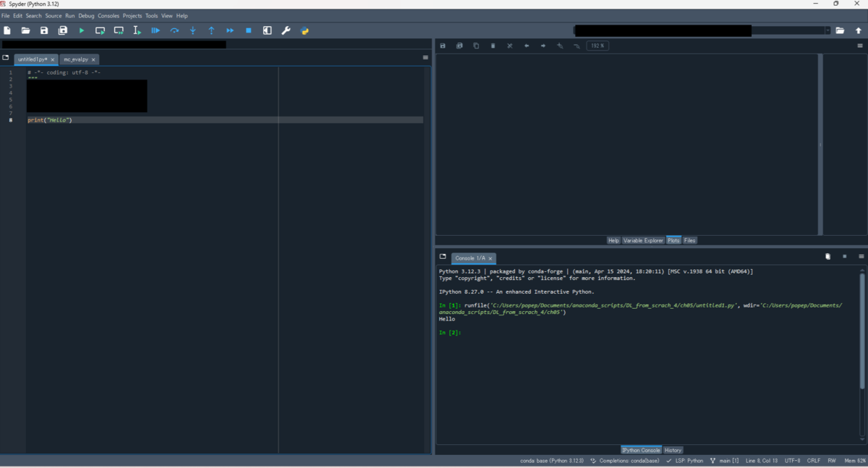Close the mc_eval.py tab
The width and height of the screenshot is (868, 468).
[93, 59]
